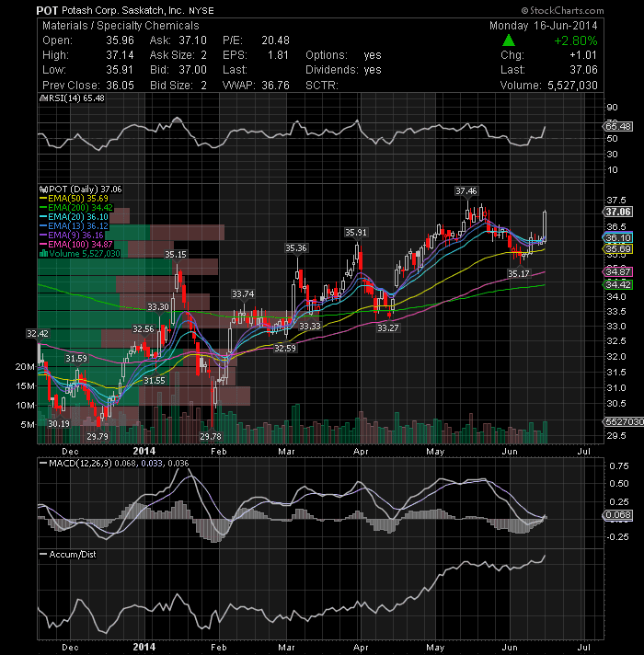The image size is (644, 655).
Task: Click the pink line marker for EMA(100)
Action: click(x=43, y=245)
